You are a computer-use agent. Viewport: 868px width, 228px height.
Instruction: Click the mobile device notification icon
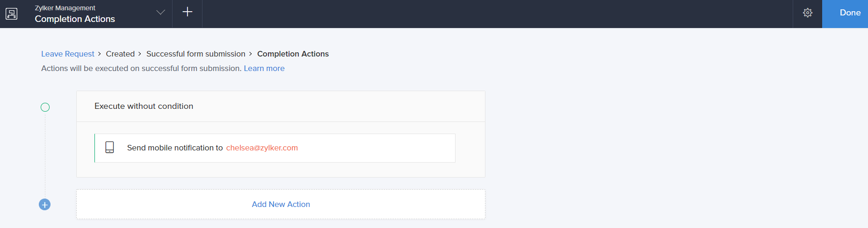point(109,148)
